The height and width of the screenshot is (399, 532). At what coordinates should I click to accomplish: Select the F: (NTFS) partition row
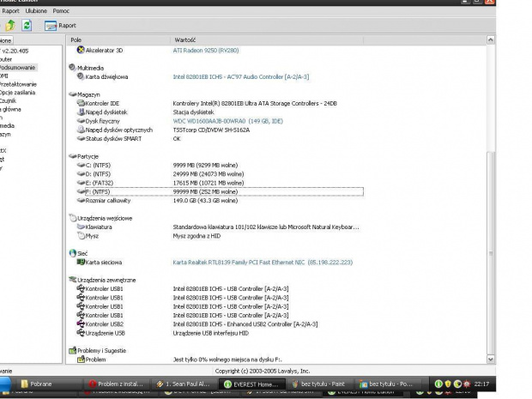[x=221, y=191]
